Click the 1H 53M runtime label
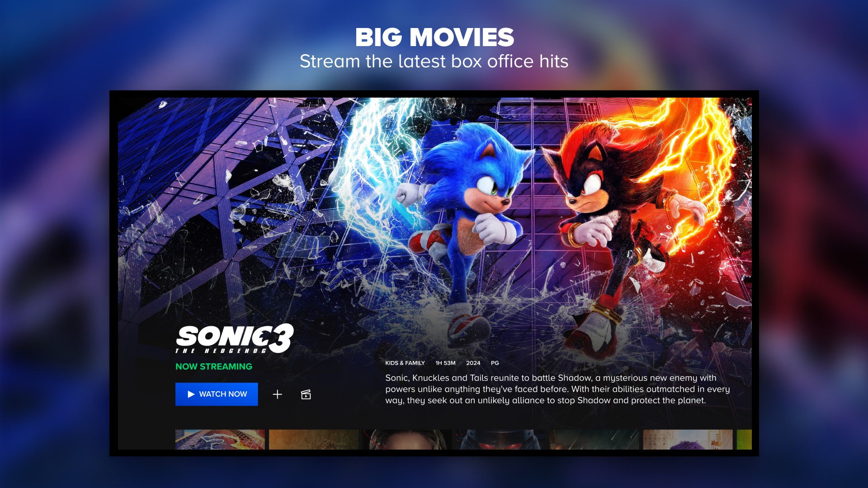The image size is (868, 488). [x=445, y=363]
